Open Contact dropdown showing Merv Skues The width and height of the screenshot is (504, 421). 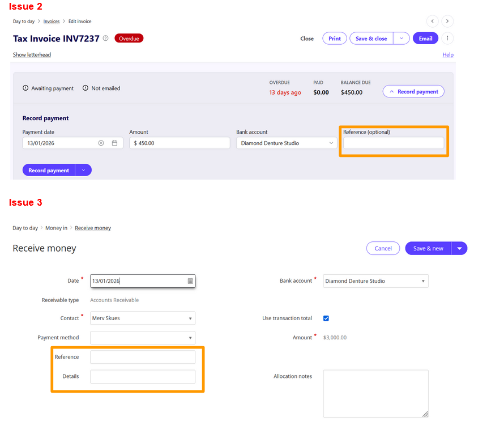[x=143, y=318]
